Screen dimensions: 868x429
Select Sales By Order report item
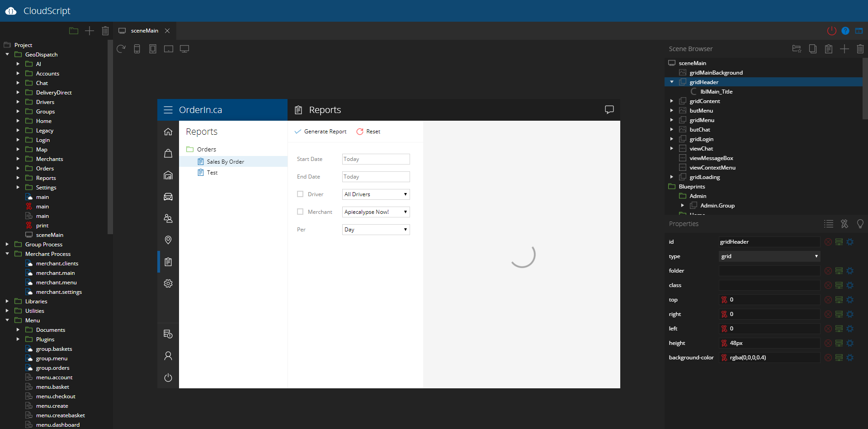tap(225, 162)
